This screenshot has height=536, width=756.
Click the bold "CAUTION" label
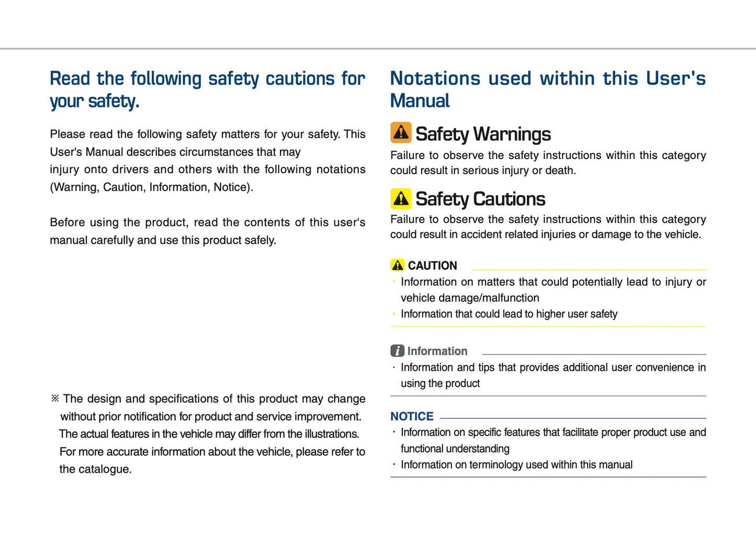pyautogui.click(x=432, y=266)
